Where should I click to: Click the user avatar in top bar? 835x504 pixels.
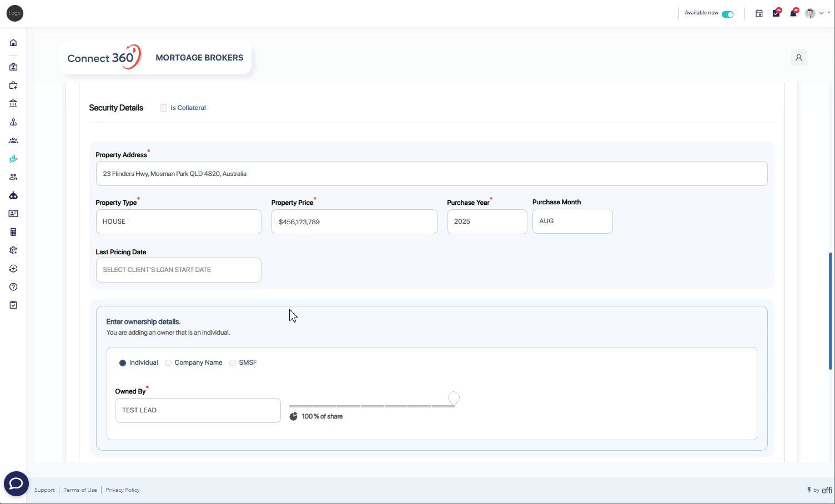coord(811,13)
